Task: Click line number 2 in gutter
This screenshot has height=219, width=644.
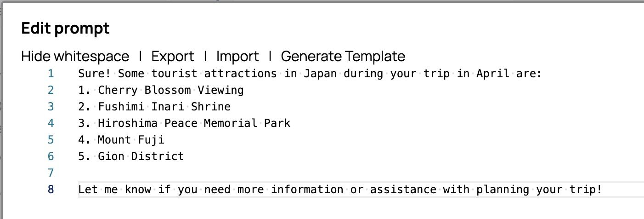Action: pos(51,90)
